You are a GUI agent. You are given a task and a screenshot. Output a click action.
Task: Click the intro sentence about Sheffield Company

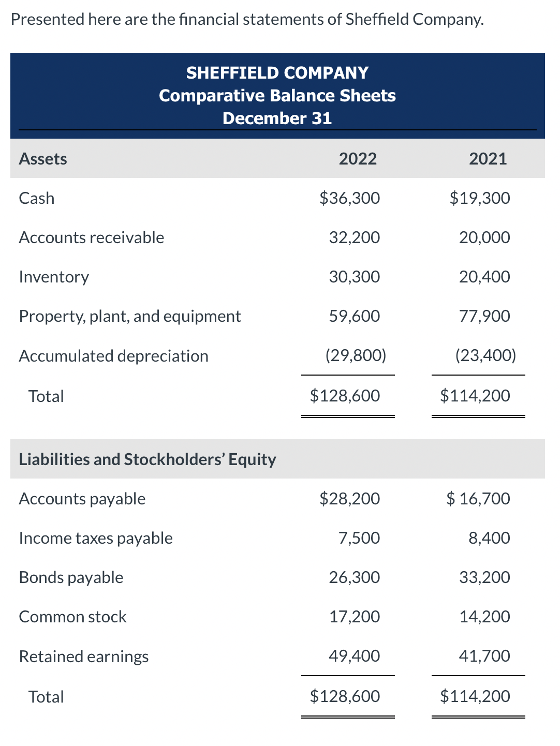coord(247,19)
